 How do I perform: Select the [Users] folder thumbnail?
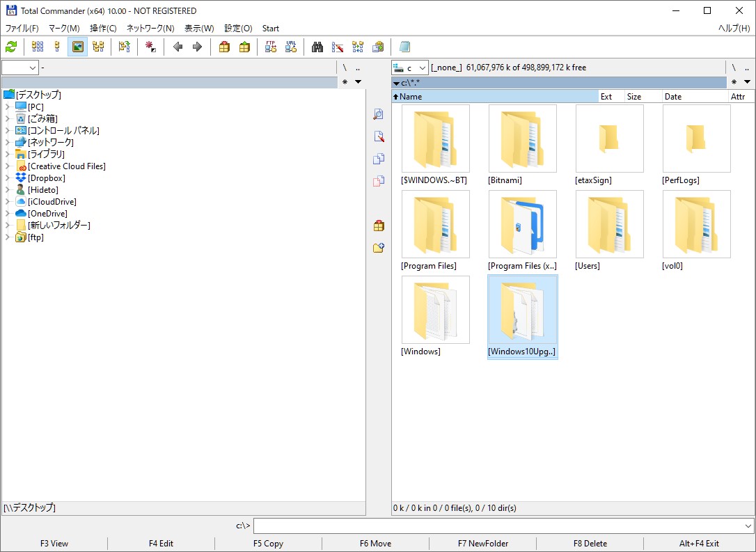[x=609, y=224]
